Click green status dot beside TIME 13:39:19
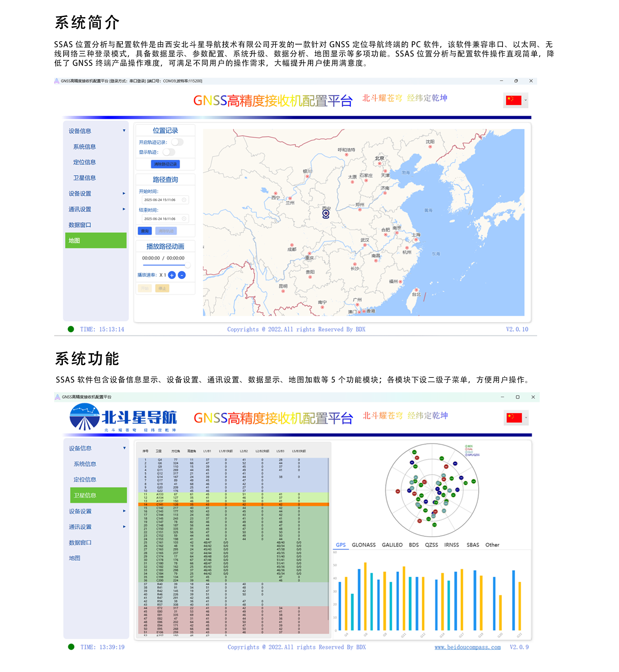Screen dimensions: 619x672 (x=71, y=647)
